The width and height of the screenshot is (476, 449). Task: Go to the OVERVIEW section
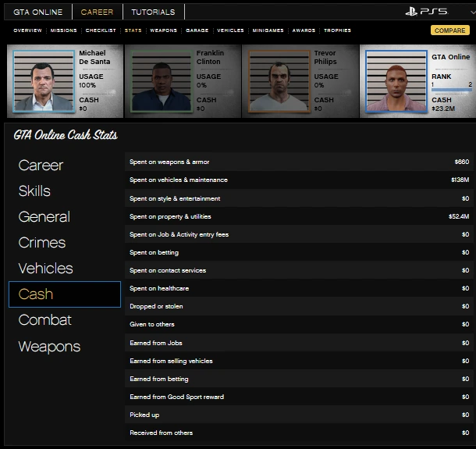tap(27, 30)
